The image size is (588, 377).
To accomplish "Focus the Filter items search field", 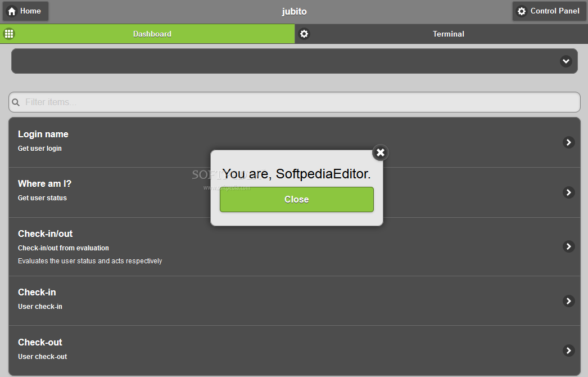I will click(295, 102).
